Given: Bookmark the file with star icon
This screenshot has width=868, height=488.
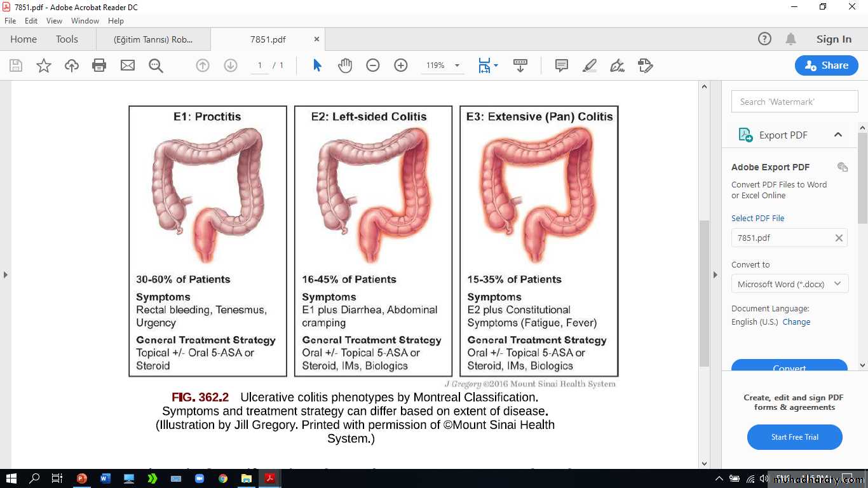Looking at the screenshot, I should tap(44, 65).
